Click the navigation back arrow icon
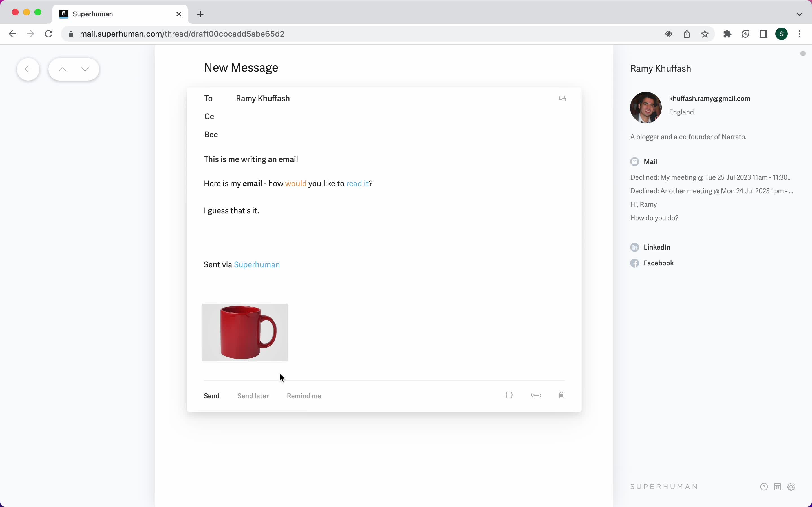 click(x=28, y=69)
